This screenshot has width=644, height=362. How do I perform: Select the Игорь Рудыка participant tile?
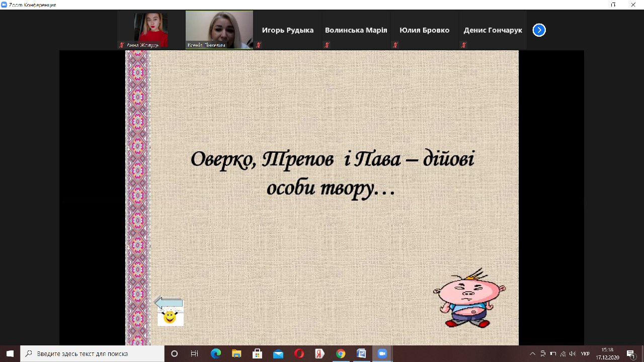tap(287, 30)
